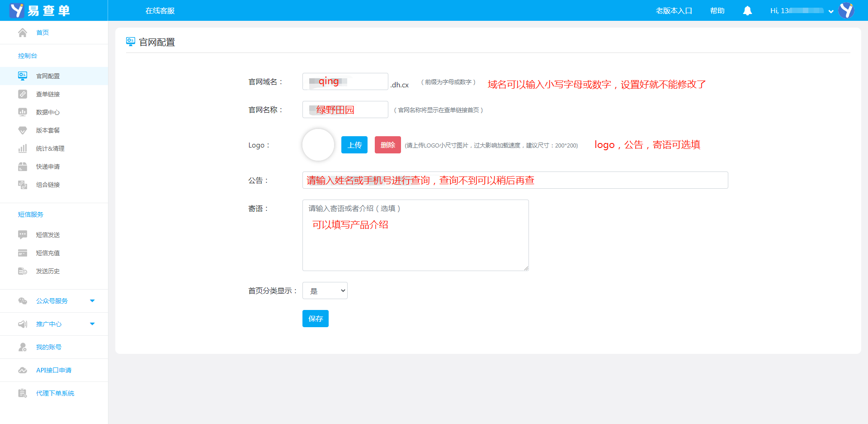Select 组合链接 in the sidebar
The width and height of the screenshot is (868, 424).
point(48,185)
